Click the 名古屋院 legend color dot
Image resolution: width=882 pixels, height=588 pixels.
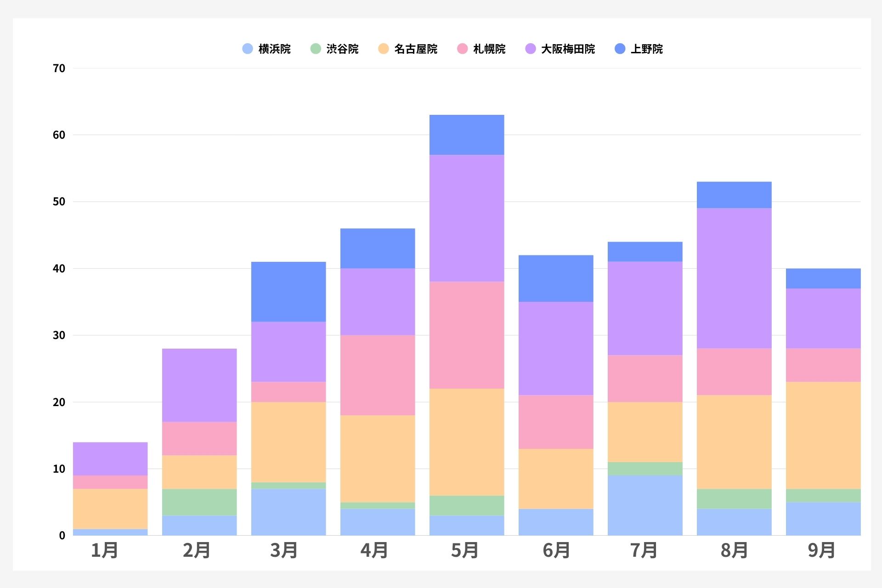384,49
